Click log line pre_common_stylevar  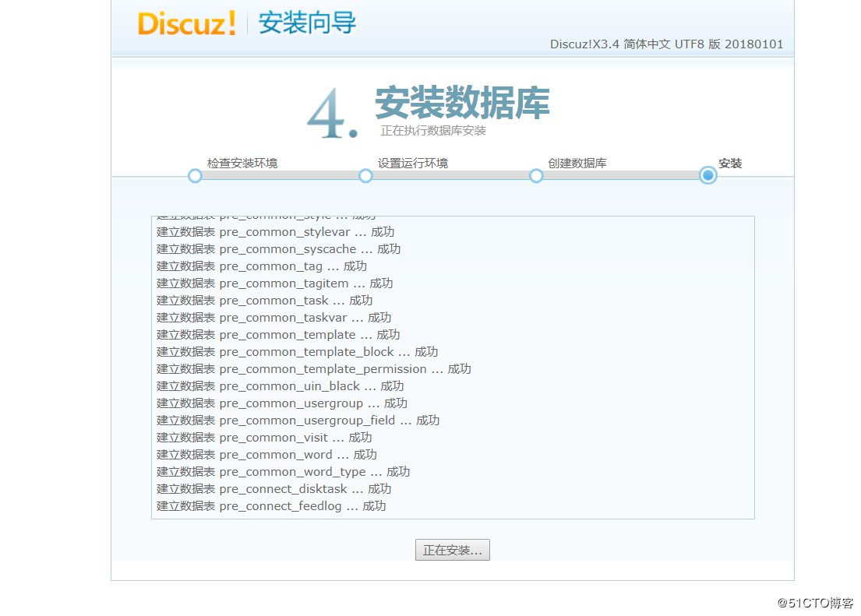click(276, 232)
